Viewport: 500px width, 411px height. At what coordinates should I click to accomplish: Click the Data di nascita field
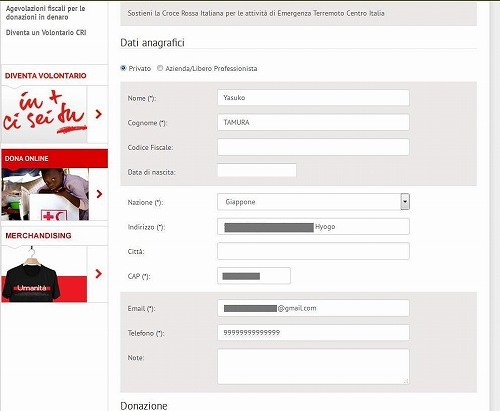click(257, 170)
